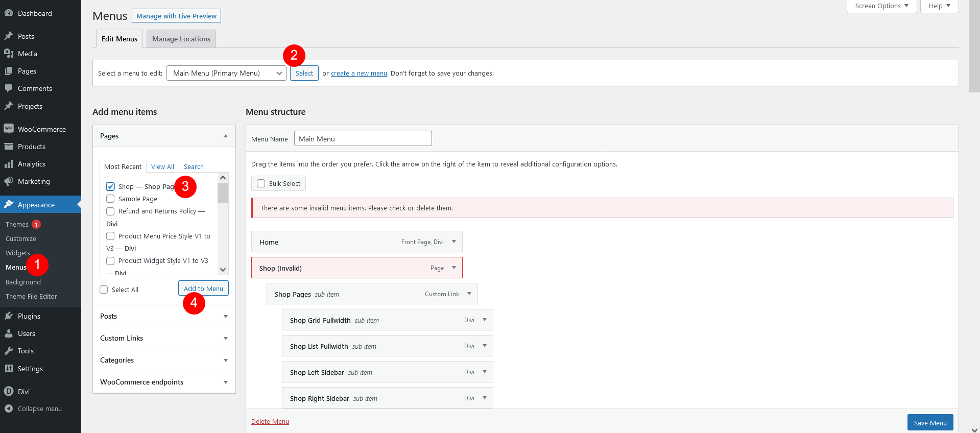Click the Add to Menu button

(x=203, y=288)
